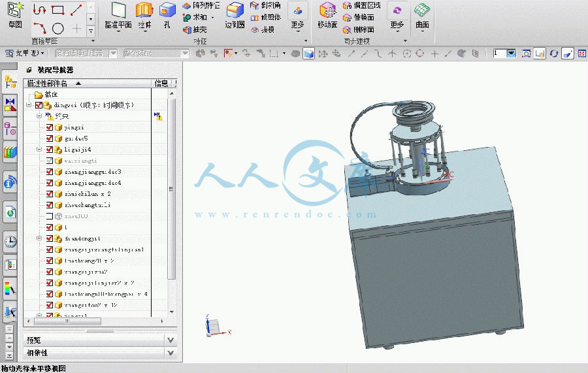The image size is (588, 373).
Task: Toggle the zhengjiangguidao4 checkbox
Action: pos(50,182)
